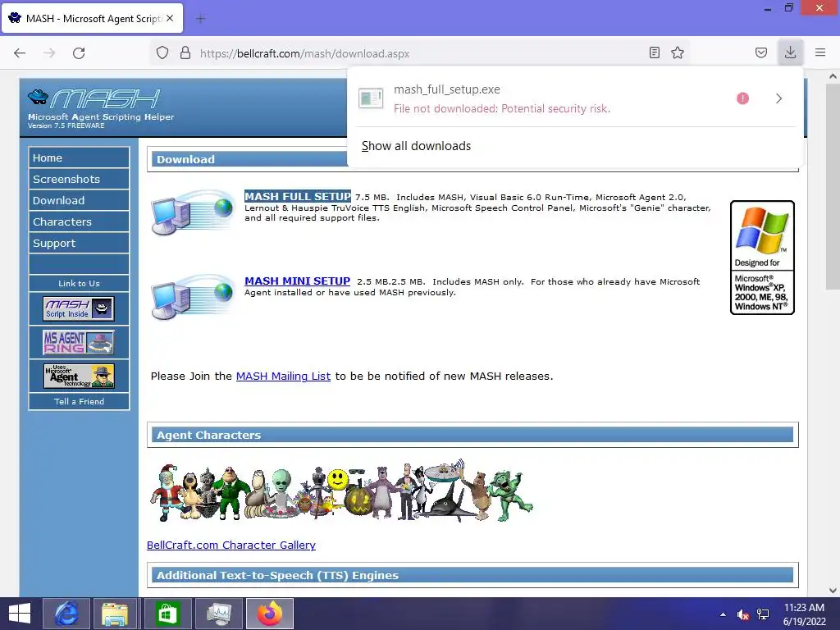Open File Explorer from taskbar
The image size is (840, 630).
[x=115, y=614]
